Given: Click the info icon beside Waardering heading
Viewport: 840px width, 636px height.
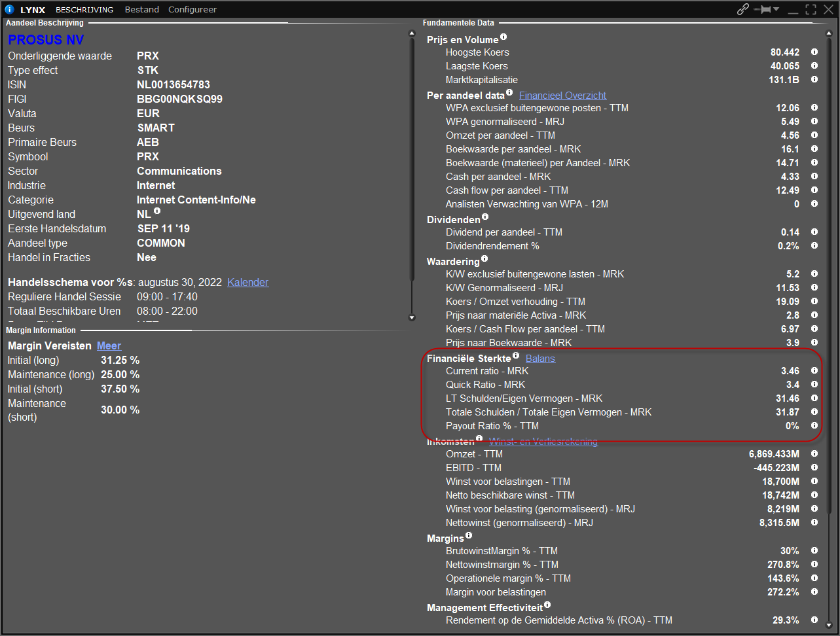Looking at the screenshot, I should coord(485,258).
